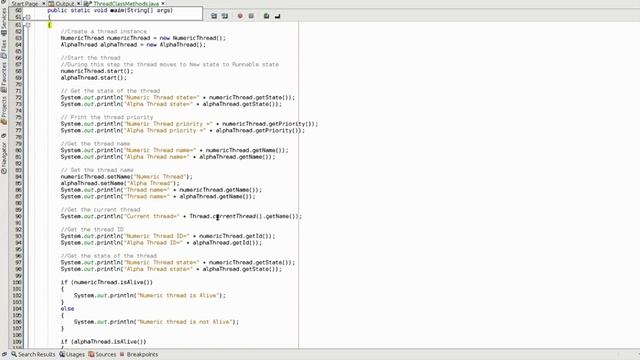Screen dimensions: 640x360
Task: Open the Usages window
Action: [x=75, y=354]
